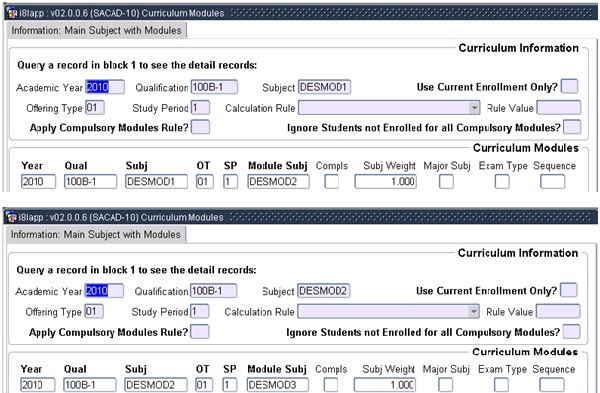Check Use Current Enrollment Only in lower form
600x393 pixels.
pos(568,290)
